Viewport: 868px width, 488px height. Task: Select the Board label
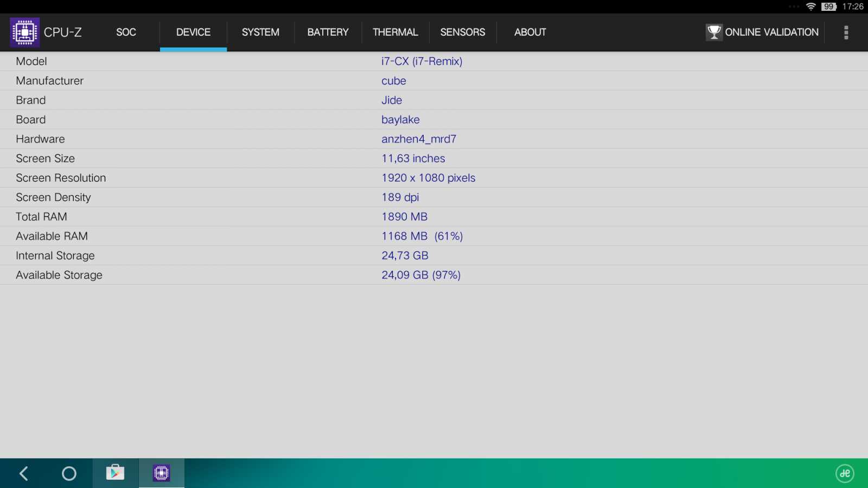(x=31, y=120)
